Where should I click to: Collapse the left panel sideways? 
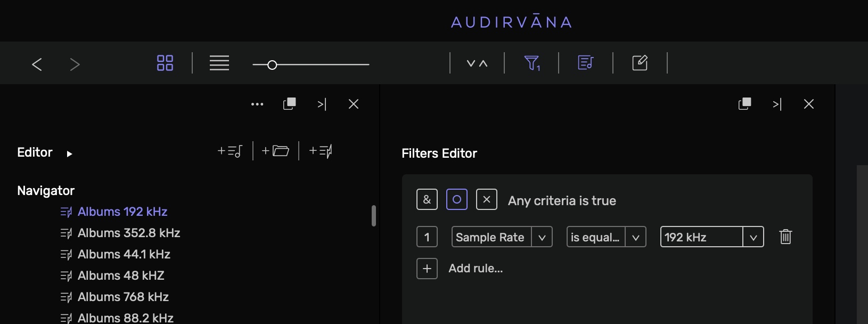pos(322,104)
